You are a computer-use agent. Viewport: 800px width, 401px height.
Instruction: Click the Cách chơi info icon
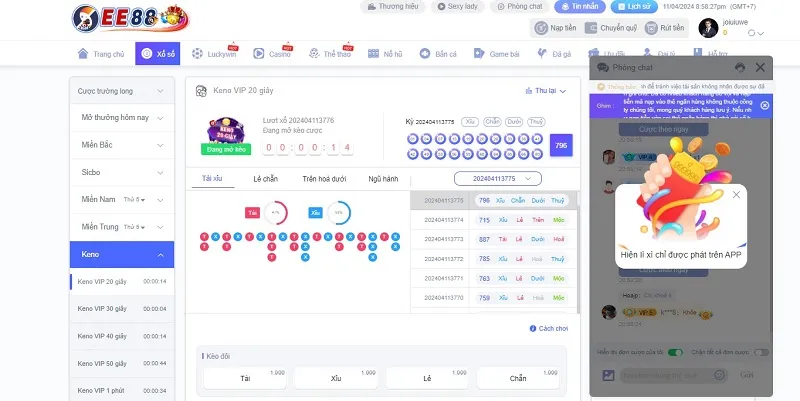click(x=532, y=328)
